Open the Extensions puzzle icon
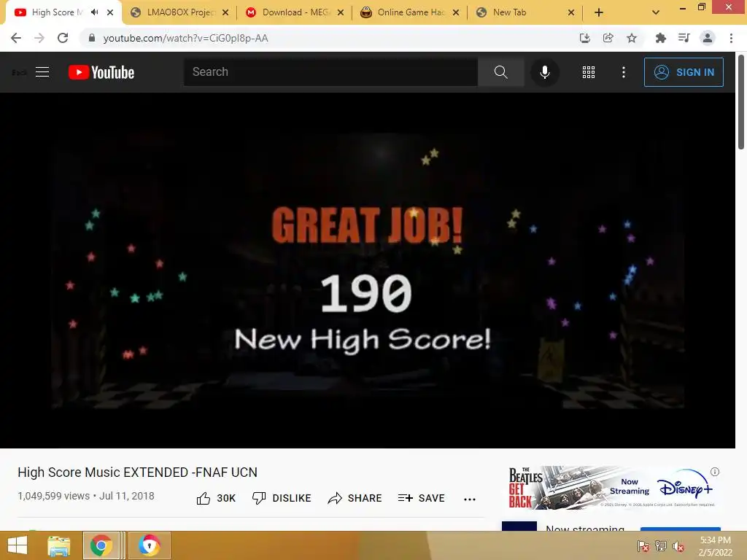747x560 pixels. point(661,38)
